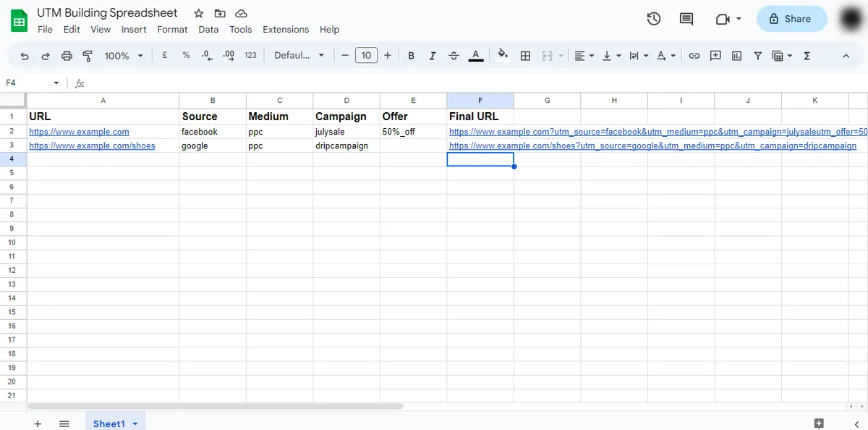Open the functions Σ menu

(x=806, y=55)
